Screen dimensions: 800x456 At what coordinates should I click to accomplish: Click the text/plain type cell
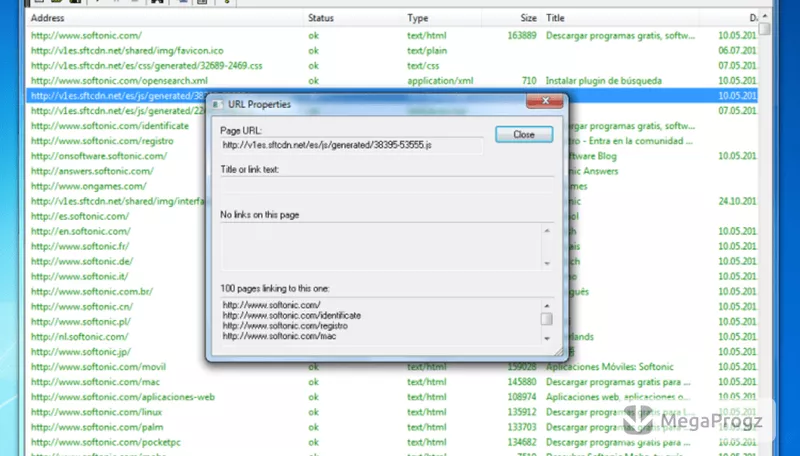[x=427, y=50]
